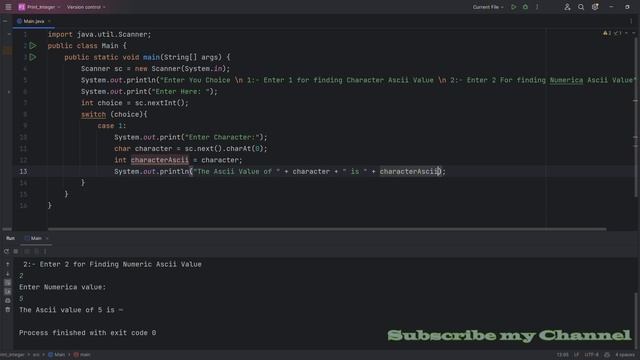
Task: Go to next highlighted problem arrow
Action: pyautogui.click(x=634, y=33)
